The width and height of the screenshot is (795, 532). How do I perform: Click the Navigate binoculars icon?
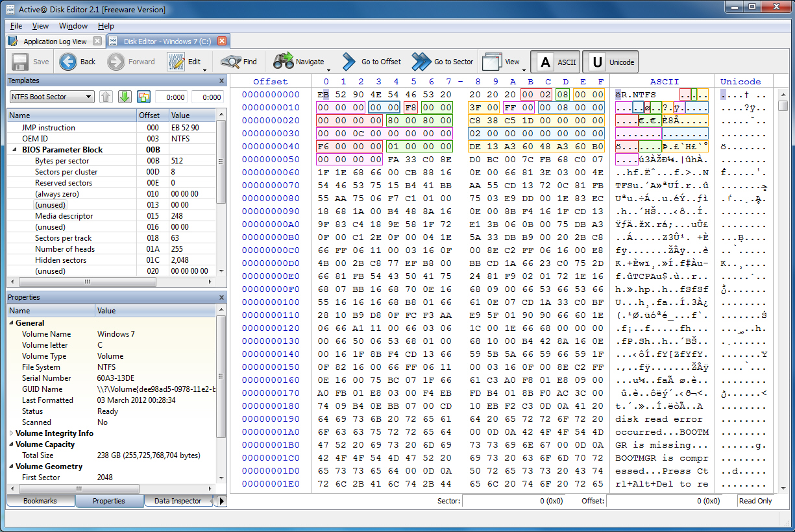[x=284, y=62]
